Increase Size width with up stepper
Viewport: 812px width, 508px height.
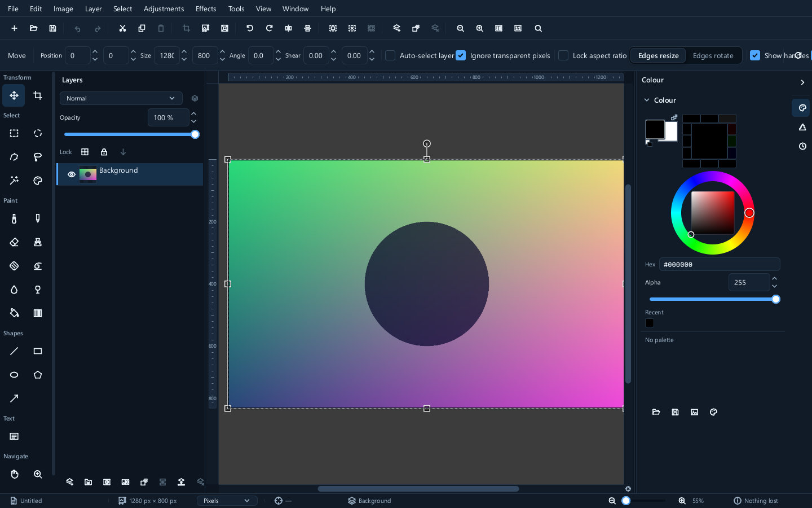point(184,51)
